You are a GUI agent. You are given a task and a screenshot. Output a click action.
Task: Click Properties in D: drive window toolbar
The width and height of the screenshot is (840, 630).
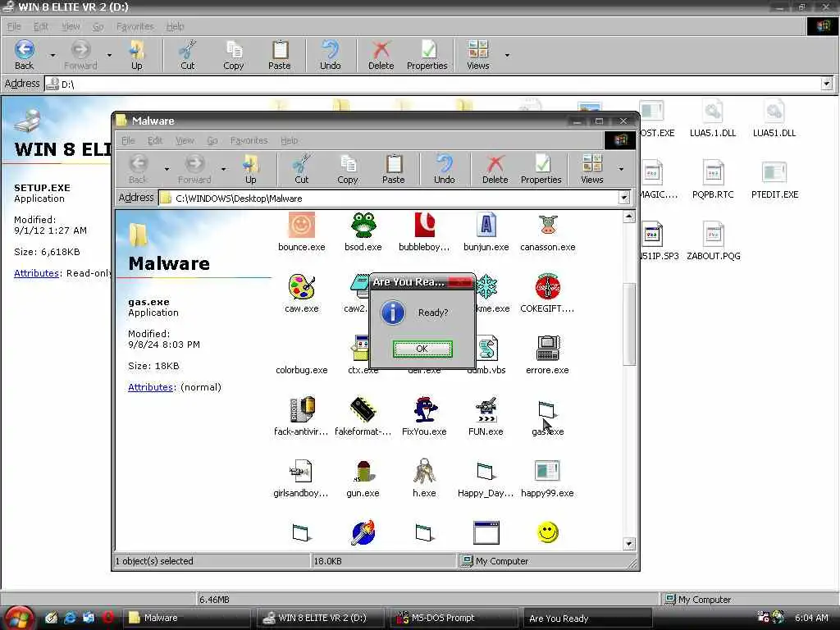427,55
